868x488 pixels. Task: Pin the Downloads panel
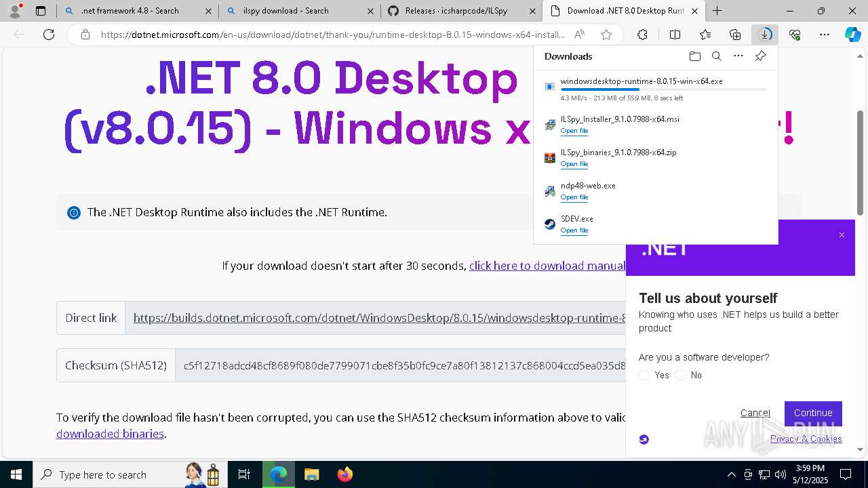pyautogui.click(x=760, y=56)
